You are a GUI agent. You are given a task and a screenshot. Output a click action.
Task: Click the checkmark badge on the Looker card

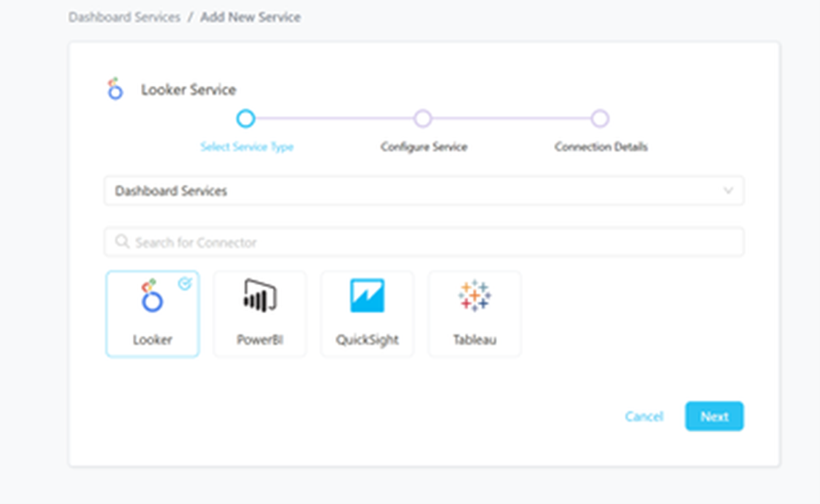click(185, 283)
